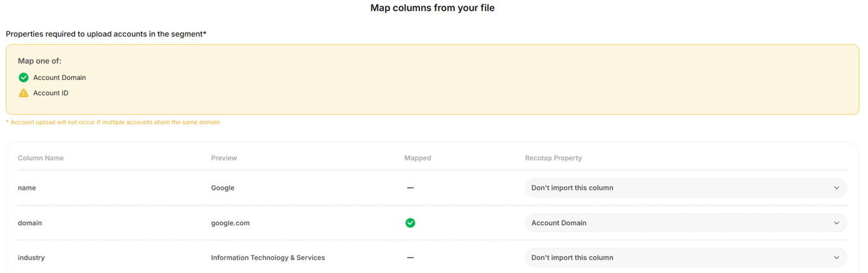Click the Column Name table header
868x273 pixels.
pos(41,158)
